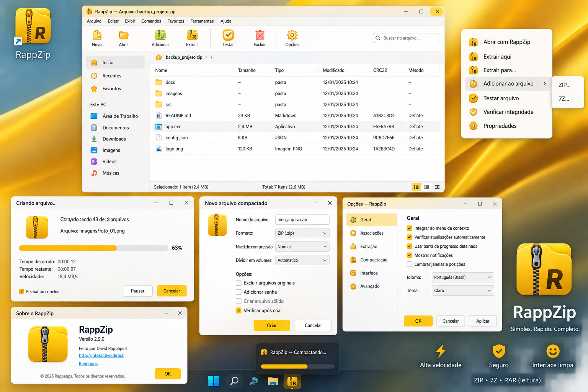Uncheck Verificar após criar

238,310
